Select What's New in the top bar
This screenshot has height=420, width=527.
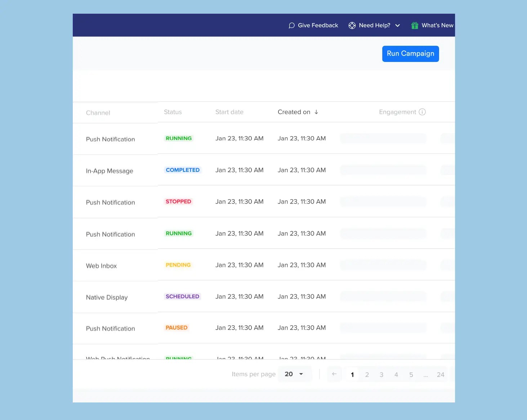[x=437, y=25]
